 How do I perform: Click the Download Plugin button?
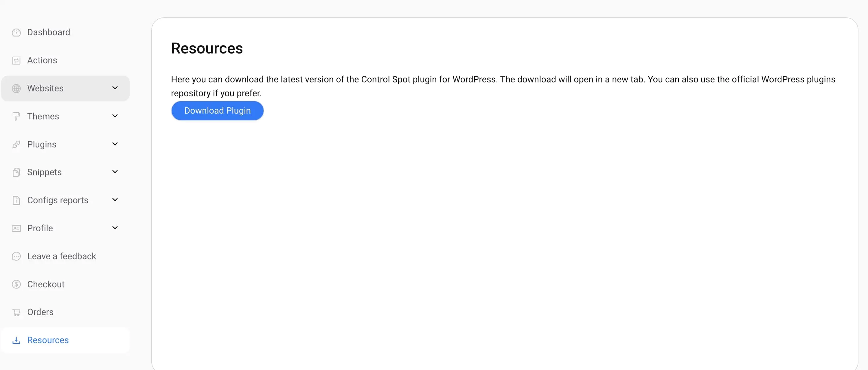[x=217, y=110]
